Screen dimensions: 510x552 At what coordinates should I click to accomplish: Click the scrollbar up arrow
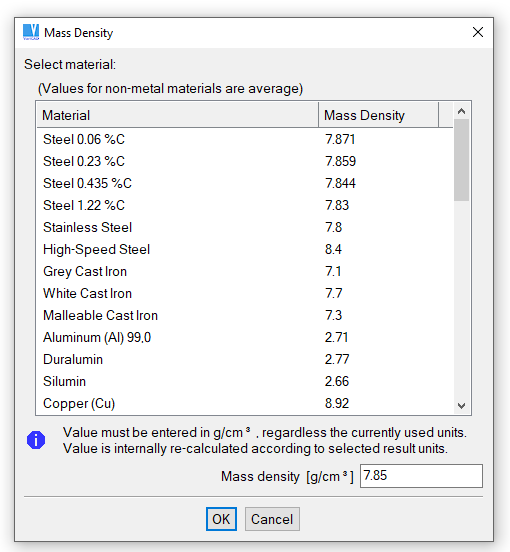[461, 112]
